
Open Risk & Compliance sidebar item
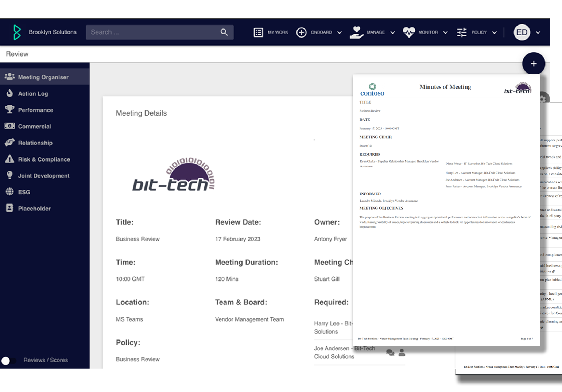click(44, 159)
